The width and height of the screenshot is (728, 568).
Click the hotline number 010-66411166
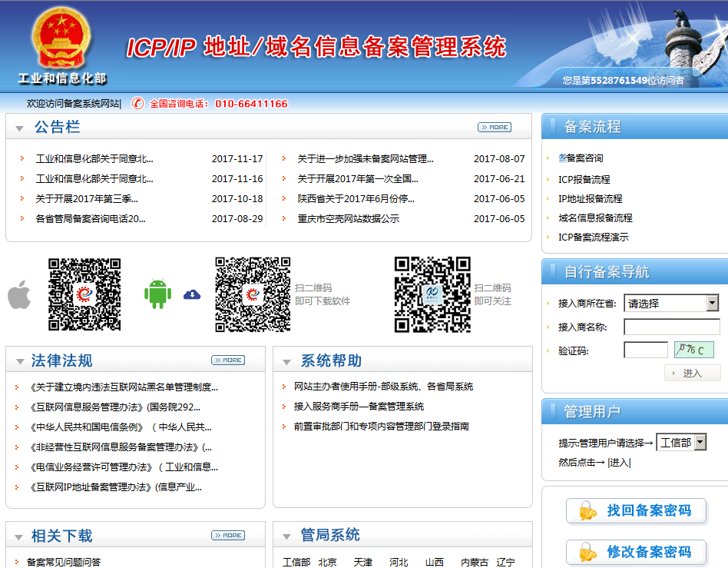[251, 104]
